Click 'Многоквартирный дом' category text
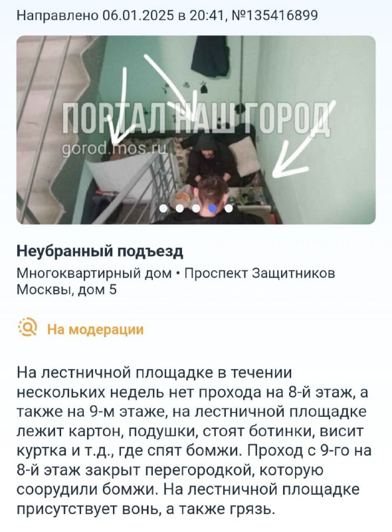392x532 pixels. coord(94,273)
